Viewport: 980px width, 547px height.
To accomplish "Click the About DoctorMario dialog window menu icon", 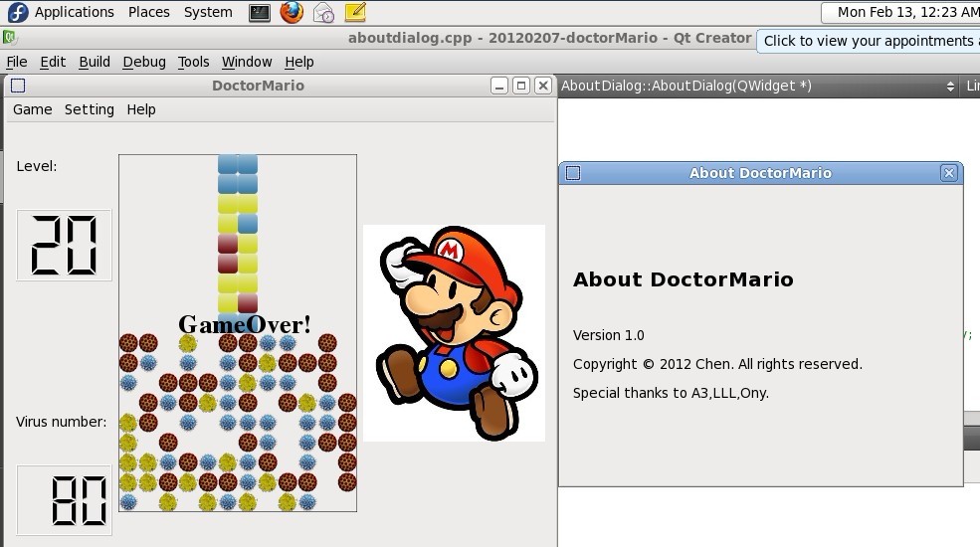I will [x=573, y=173].
